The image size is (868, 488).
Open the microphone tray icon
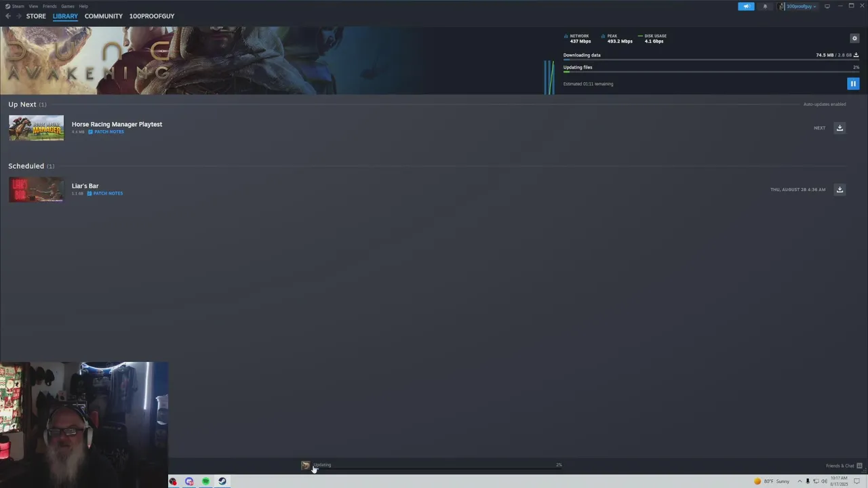tap(808, 481)
